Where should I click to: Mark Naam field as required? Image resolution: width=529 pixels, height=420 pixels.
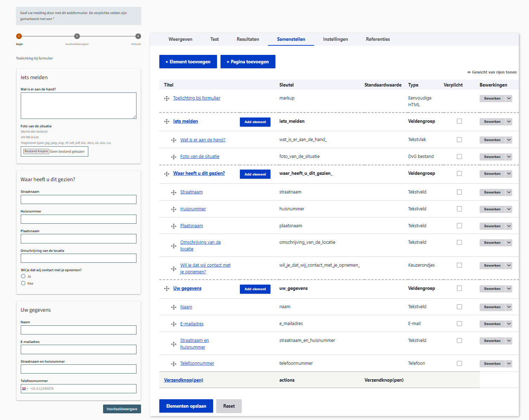pyautogui.click(x=459, y=307)
